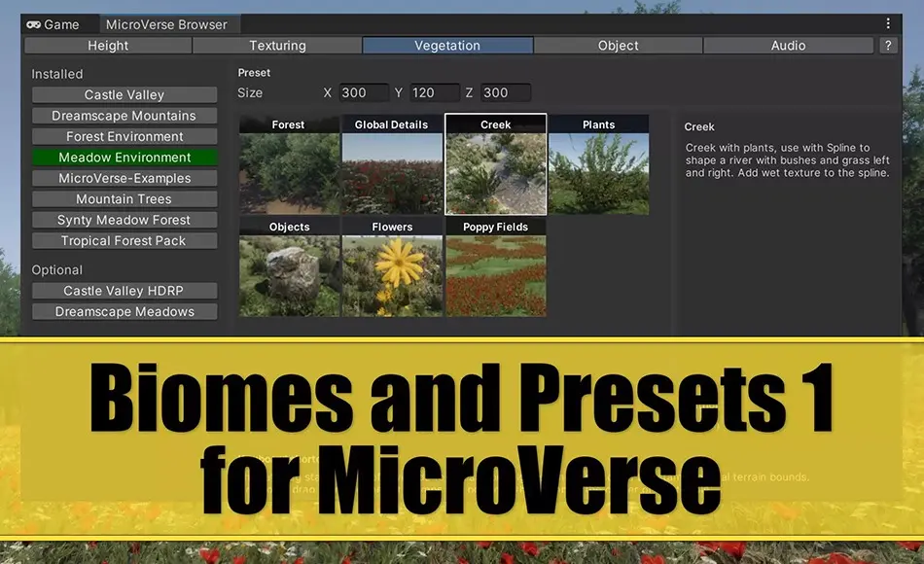This screenshot has width=924, height=564.
Task: Edit the Y size value of 120
Action: click(434, 92)
